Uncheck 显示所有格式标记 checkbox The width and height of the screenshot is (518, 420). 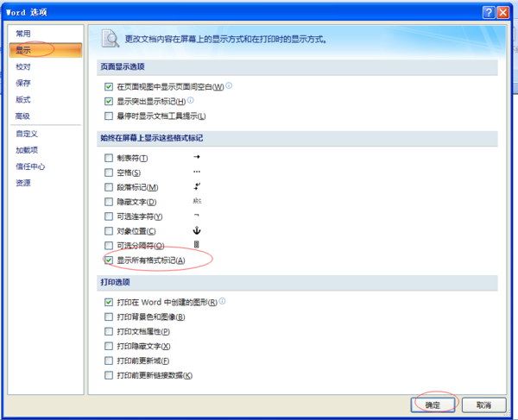[109, 260]
